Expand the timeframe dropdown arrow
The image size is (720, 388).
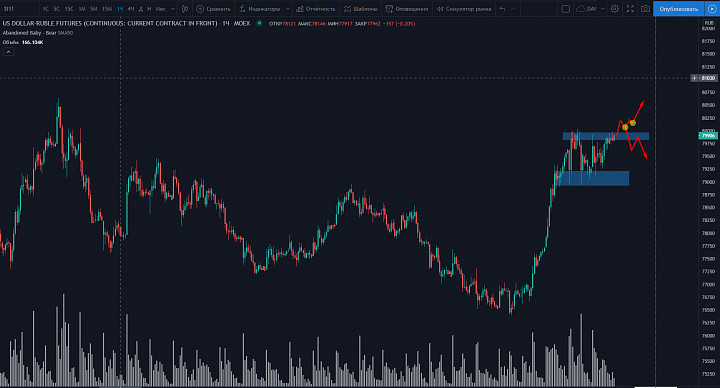tap(173, 9)
